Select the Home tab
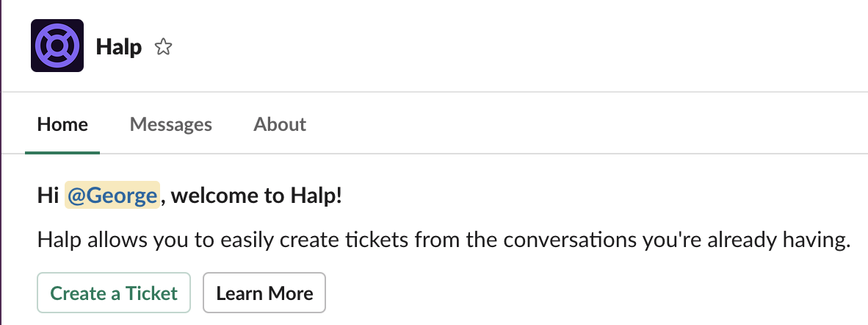The width and height of the screenshot is (868, 325). [x=62, y=124]
